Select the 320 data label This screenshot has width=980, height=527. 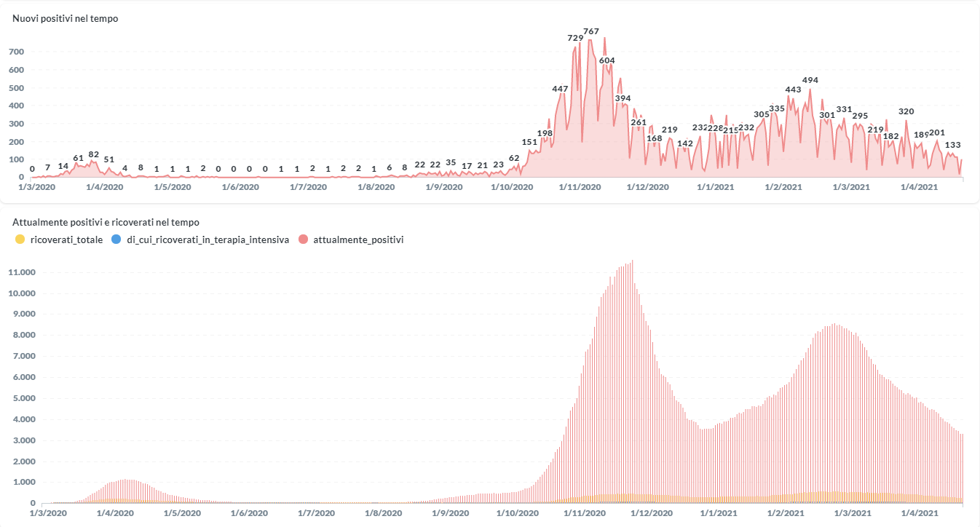point(906,111)
